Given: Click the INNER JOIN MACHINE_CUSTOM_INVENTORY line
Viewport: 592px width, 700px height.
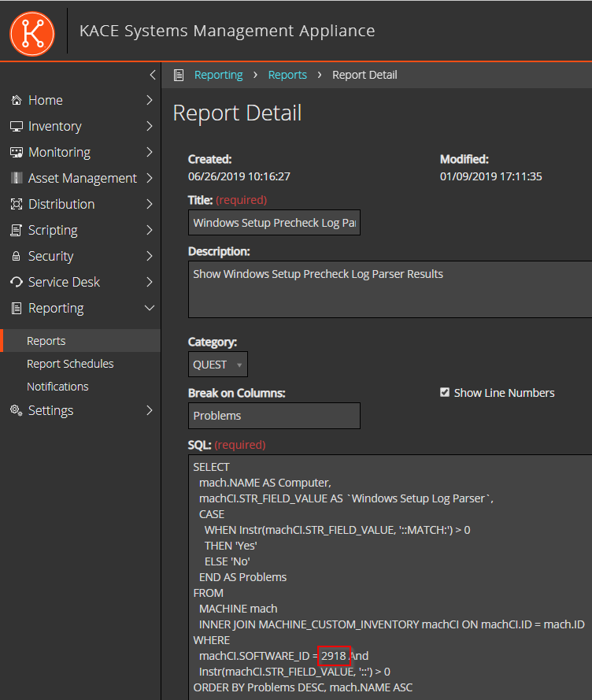Looking at the screenshot, I should click(392, 624).
